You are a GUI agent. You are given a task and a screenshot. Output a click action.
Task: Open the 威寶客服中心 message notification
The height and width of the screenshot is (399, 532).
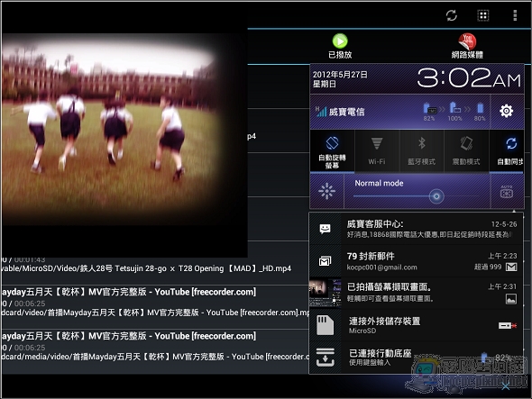pyautogui.click(x=416, y=229)
